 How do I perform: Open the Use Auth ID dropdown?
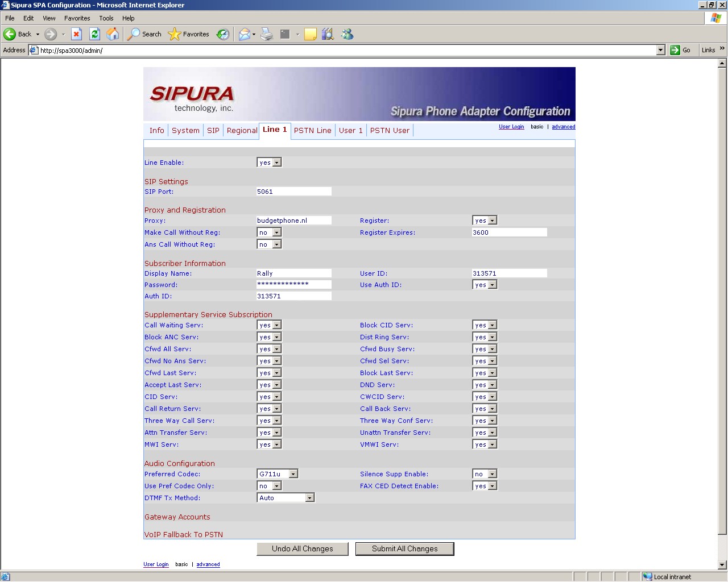pyautogui.click(x=485, y=285)
